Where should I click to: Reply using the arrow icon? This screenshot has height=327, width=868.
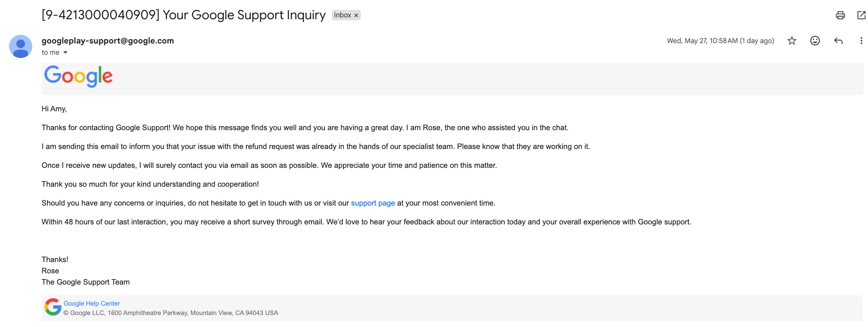[838, 41]
